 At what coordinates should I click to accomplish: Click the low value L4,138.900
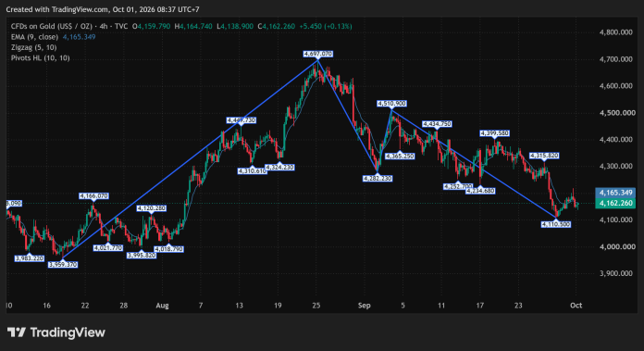coord(235,26)
